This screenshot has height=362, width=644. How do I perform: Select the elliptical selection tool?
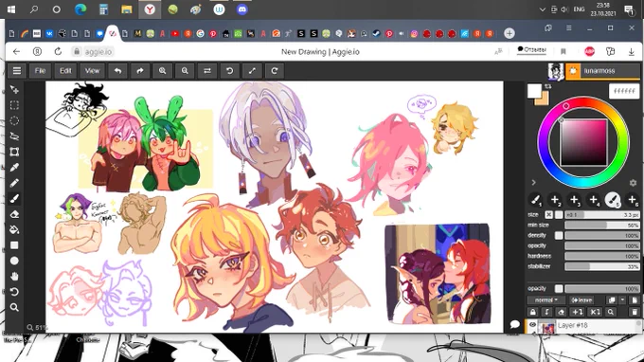click(x=14, y=120)
